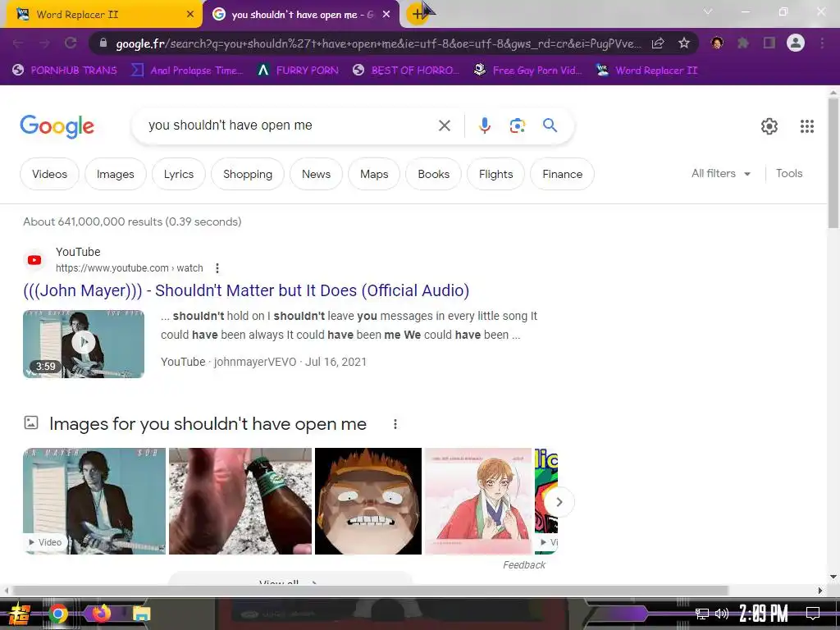Click the address bar URL

377,43
